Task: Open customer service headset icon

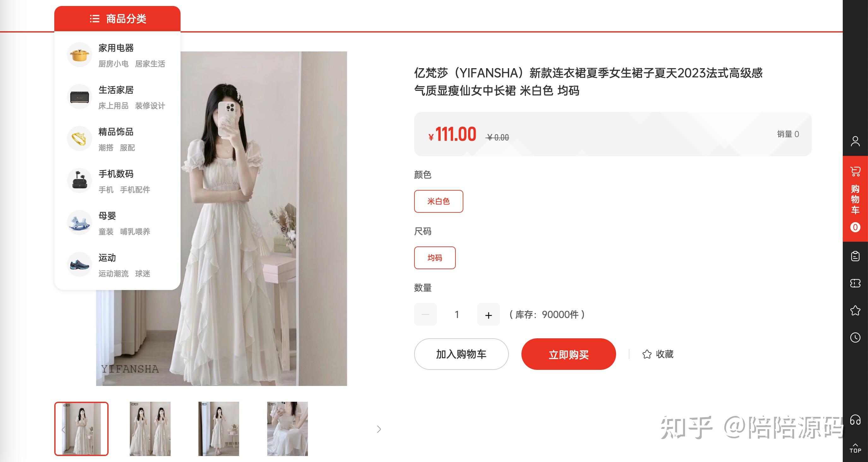Action: [x=855, y=420]
